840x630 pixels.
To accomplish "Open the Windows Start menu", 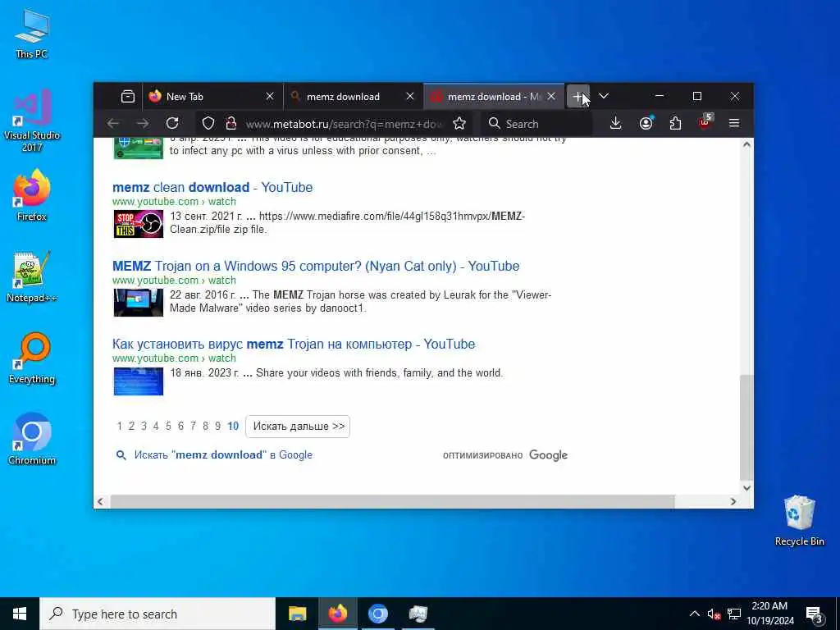I will coord(20,614).
